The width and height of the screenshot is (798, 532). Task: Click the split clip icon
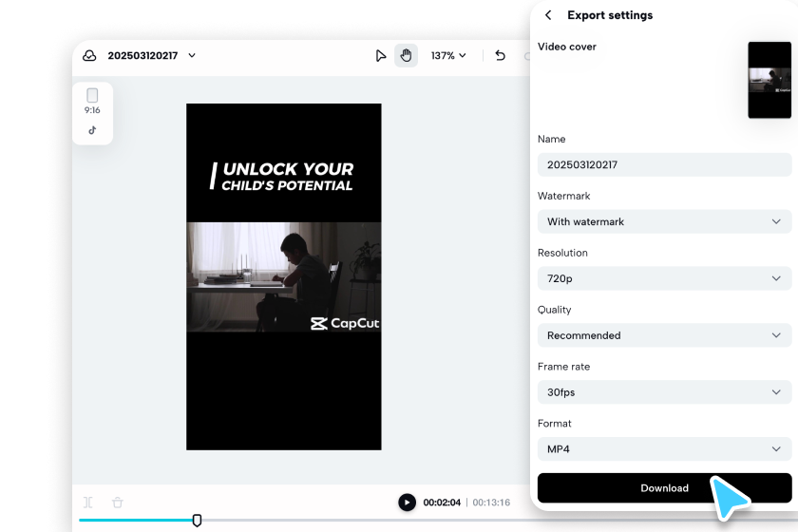click(88, 503)
